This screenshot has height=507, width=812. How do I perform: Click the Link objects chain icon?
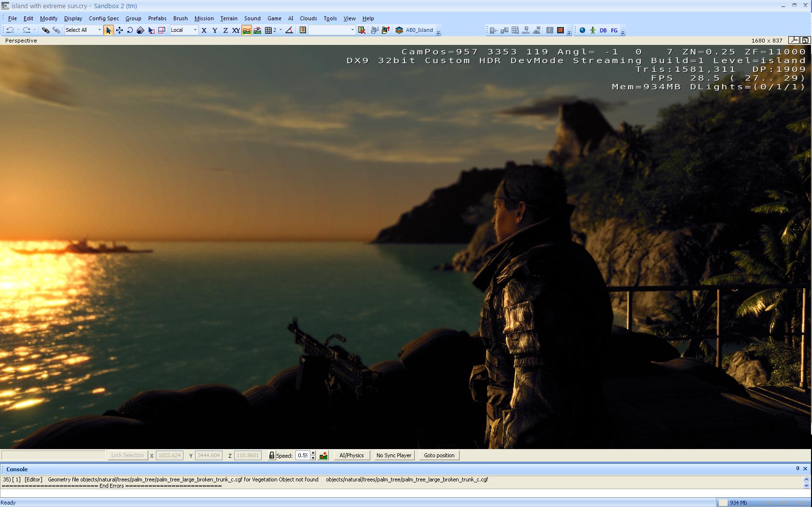point(45,30)
